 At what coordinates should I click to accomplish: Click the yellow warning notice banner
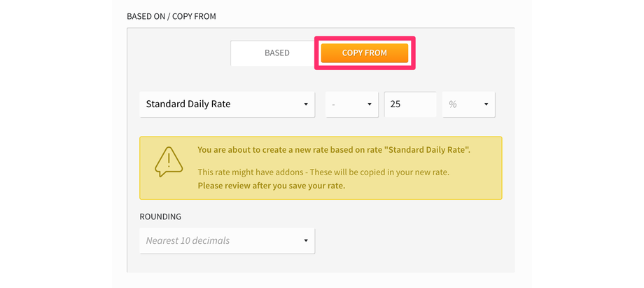coord(321,168)
